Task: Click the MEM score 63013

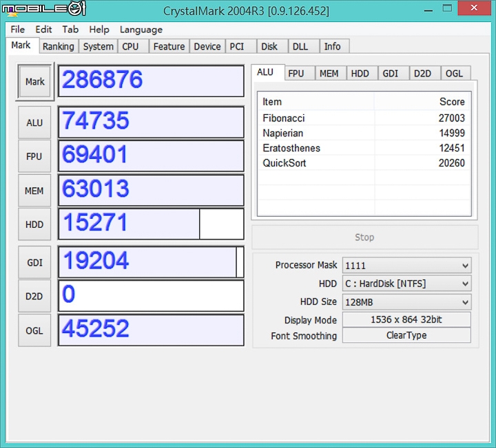Action: click(x=151, y=190)
